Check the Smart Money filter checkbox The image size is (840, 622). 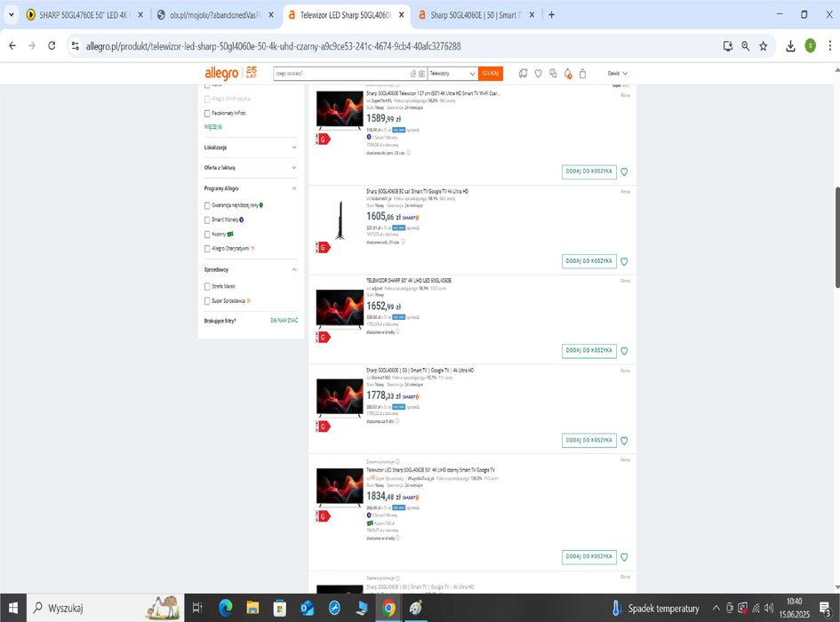tap(207, 220)
